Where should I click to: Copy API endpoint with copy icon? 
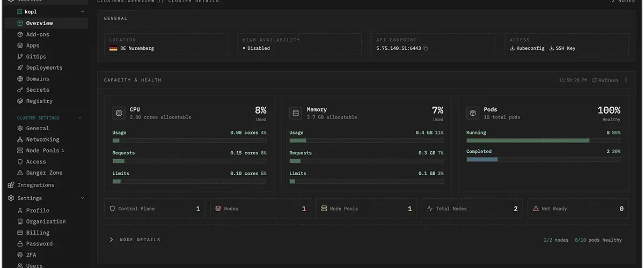[426, 48]
